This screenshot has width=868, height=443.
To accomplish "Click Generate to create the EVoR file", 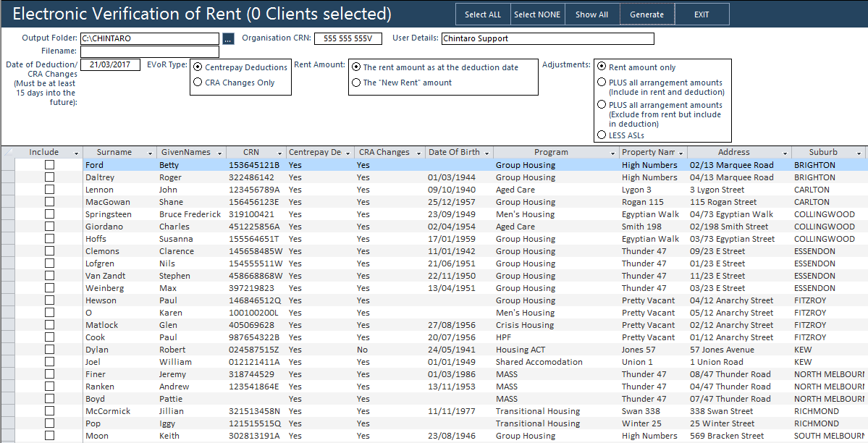I will [x=646, y=14].
